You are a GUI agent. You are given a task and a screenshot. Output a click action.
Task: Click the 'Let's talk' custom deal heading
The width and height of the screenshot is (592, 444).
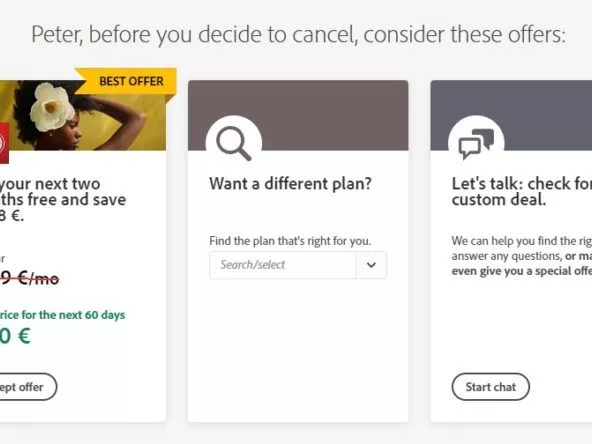522,191
